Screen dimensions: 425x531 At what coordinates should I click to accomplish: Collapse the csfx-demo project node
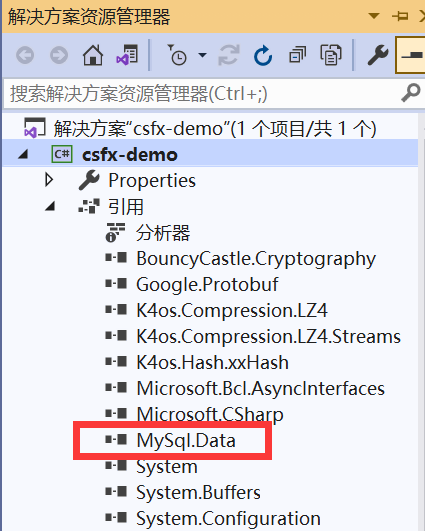point(23,155)
